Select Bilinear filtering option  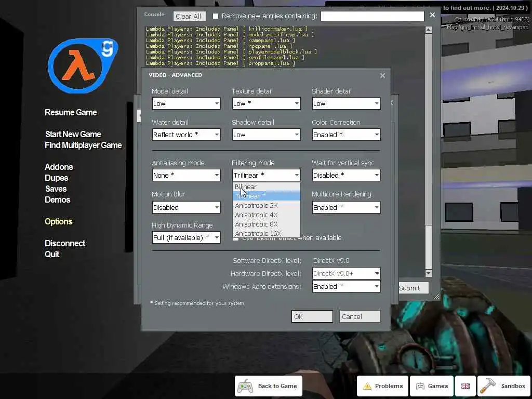coord(267,187)
